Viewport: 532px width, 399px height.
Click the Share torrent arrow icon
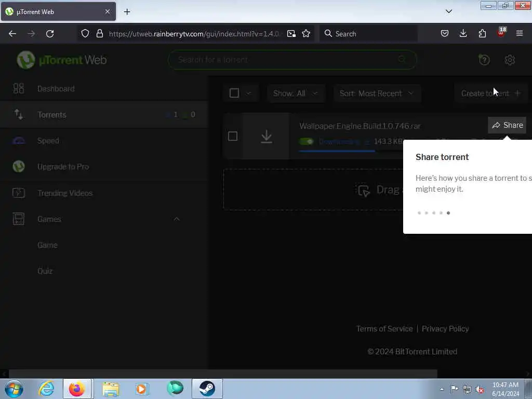click(496, 125)
